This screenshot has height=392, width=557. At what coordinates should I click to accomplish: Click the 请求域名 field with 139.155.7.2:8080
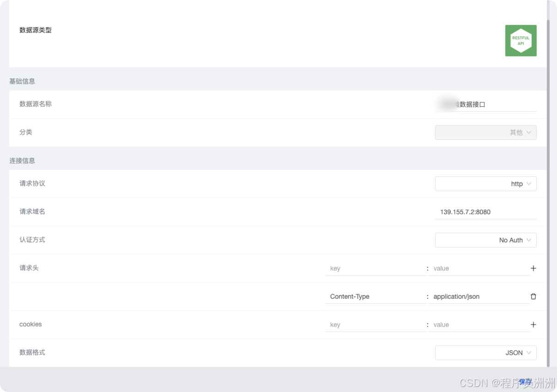coord(486,212)
